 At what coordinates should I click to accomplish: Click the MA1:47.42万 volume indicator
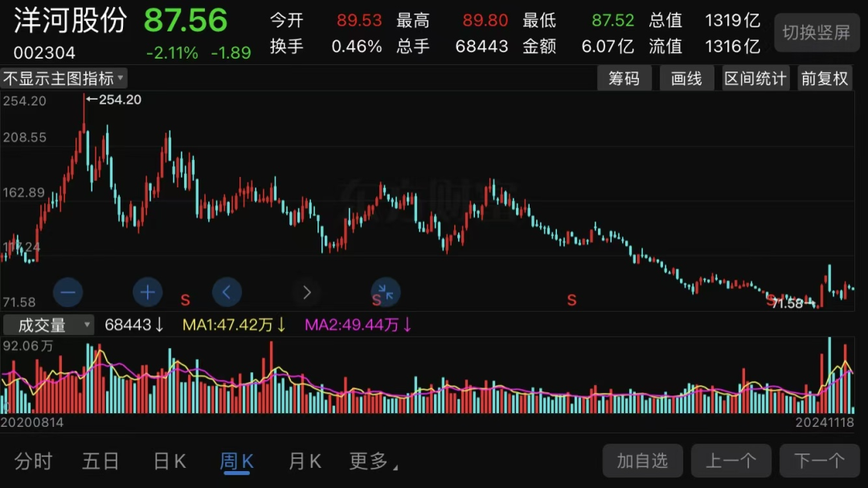[234, 325]
